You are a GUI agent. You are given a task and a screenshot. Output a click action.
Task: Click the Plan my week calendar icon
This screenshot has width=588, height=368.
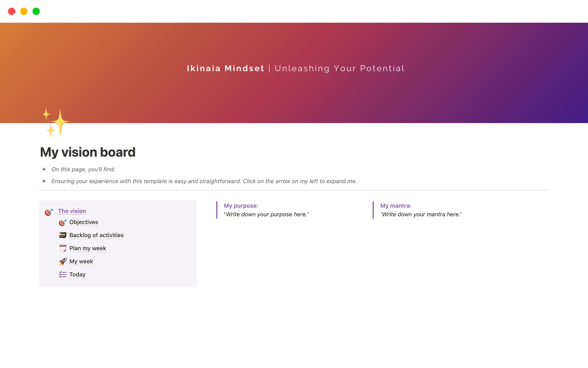[x=62, y=248]
